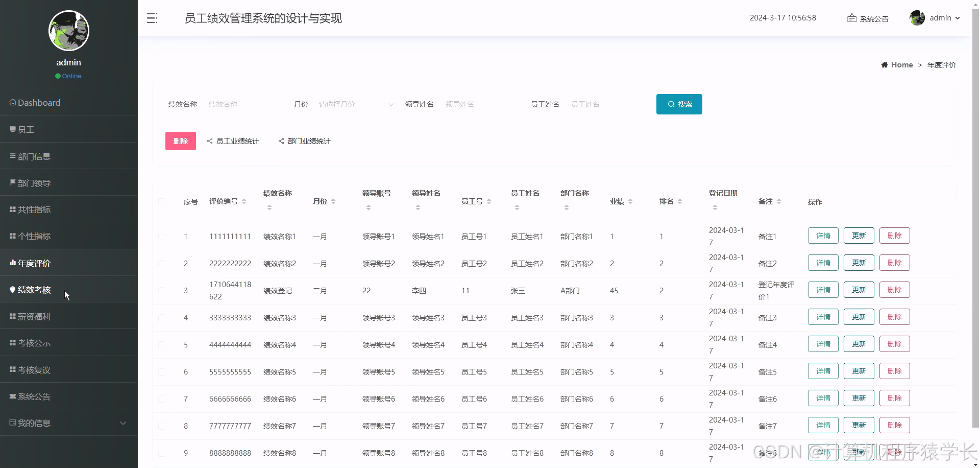
Task: Click the 部门领导 flag icon
Action: click(13, 182)
